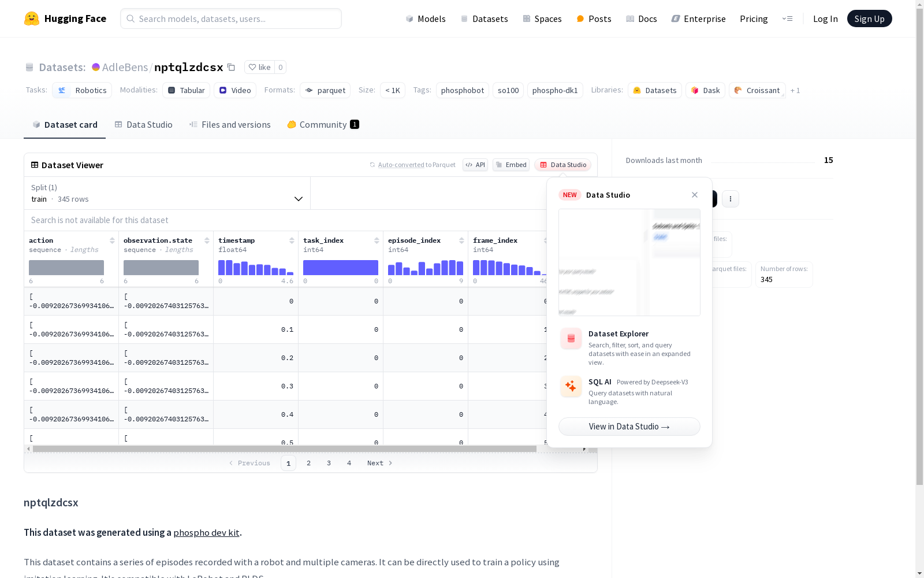Image resolution: width=924 pixels, height=578 pixels.
Task: Select the Robotics task tag
Action: 82,90
